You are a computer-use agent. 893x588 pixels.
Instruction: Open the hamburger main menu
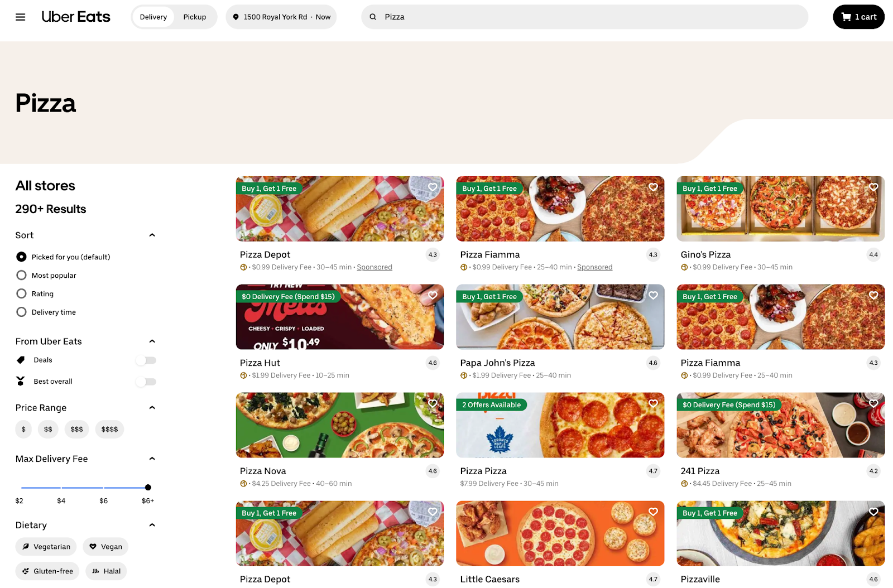pyautogui.click(x=21, y=17)
